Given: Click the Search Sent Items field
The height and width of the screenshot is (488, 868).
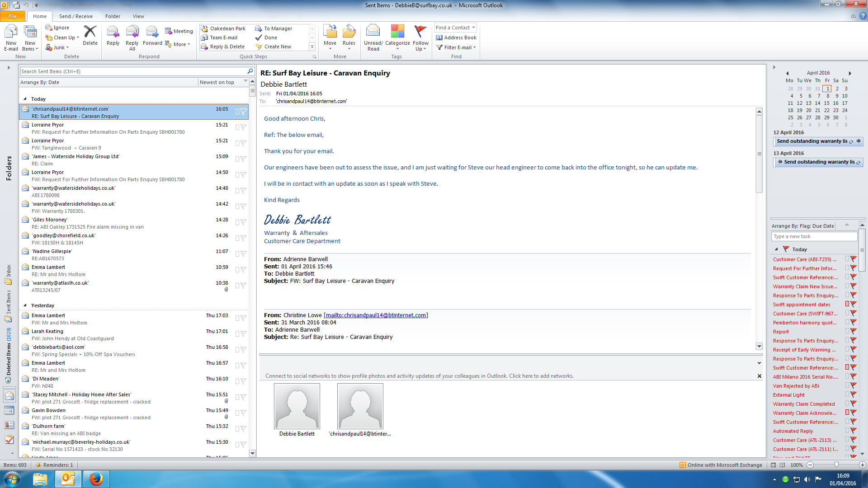Looking at the screenshot, I should (x=133, y=71).
